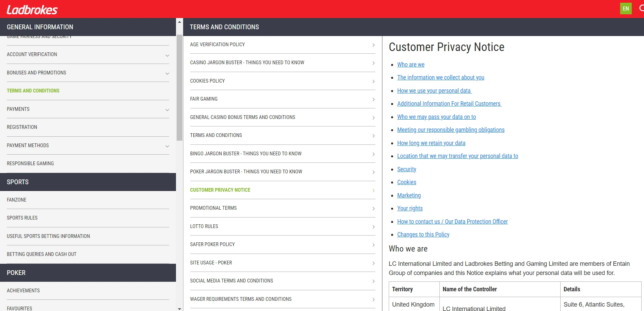This screenshot has height=311, width=644.
Task: Open the Site Usage - Poker article
Action: click(x=283, y=263)
